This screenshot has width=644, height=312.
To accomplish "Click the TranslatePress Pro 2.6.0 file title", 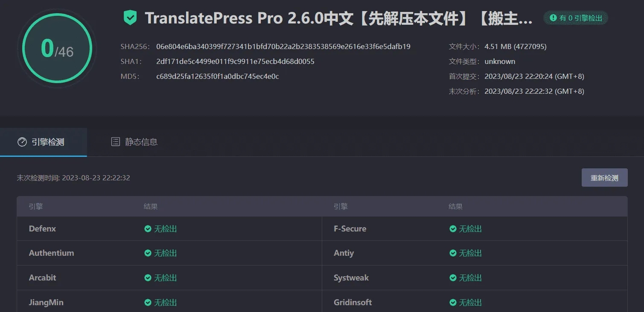I will [339, 18].
